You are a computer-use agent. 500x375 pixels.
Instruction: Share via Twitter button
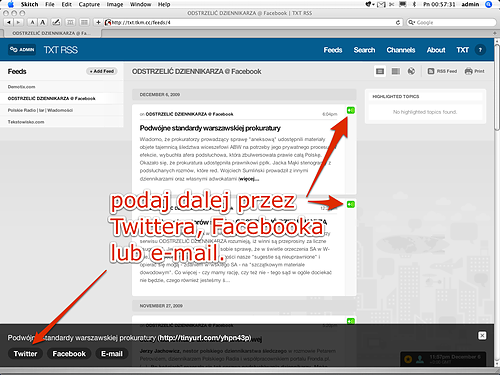pyautogui.click(x=25, y=354)
